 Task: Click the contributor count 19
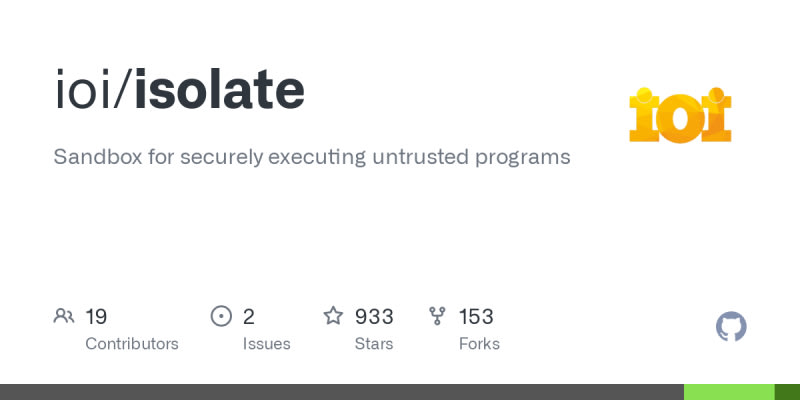[x=96, y=317]
